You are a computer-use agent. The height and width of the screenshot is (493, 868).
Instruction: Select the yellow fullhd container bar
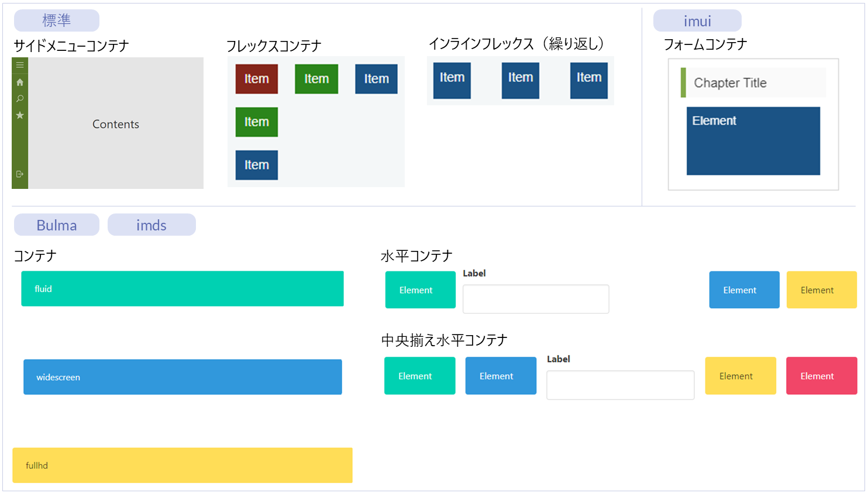(x=182, y=466)
